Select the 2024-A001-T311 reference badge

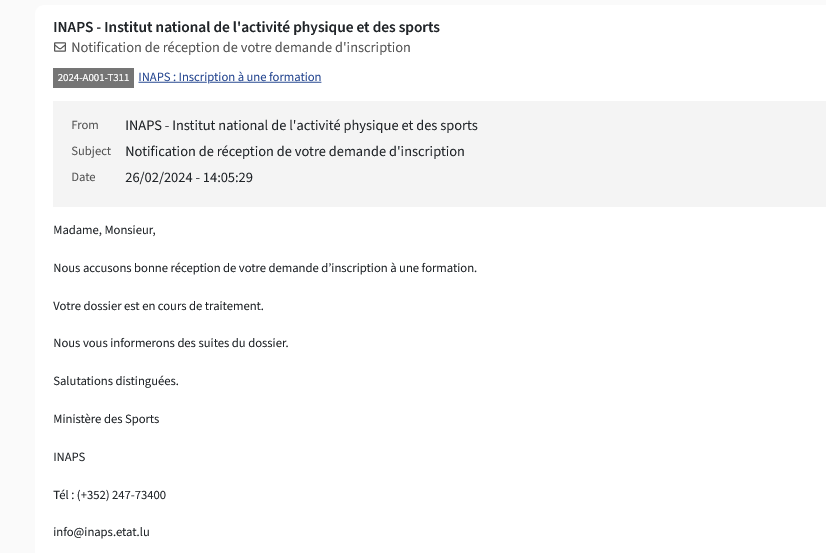[93, 77]
